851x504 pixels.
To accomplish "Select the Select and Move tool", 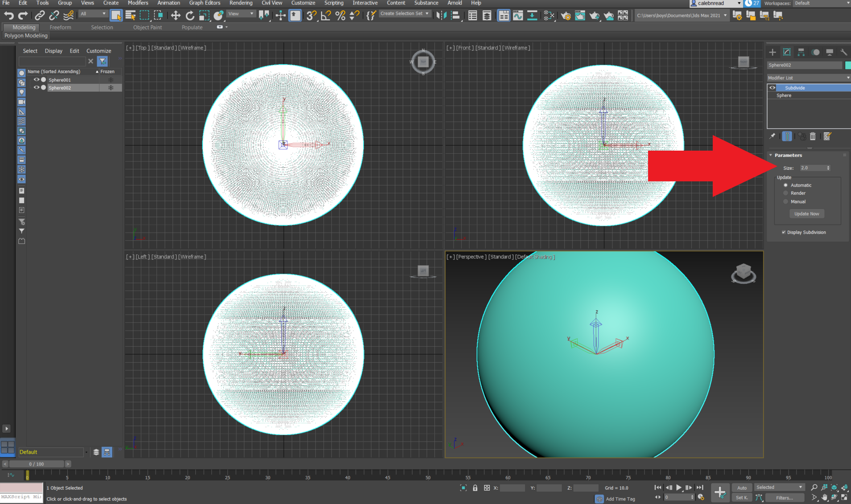I will click(x=176, y=15).
